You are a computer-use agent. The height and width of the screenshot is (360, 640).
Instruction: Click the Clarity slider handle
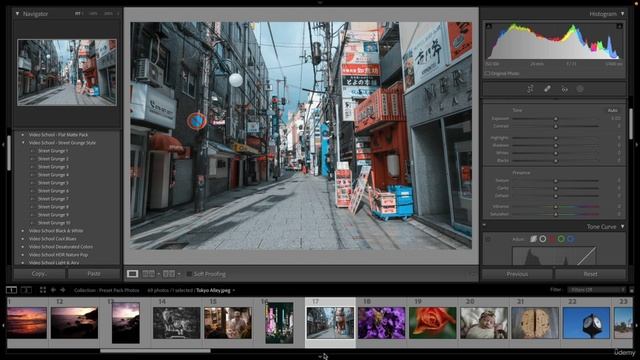pyautogui.click(x=556, y=188)
